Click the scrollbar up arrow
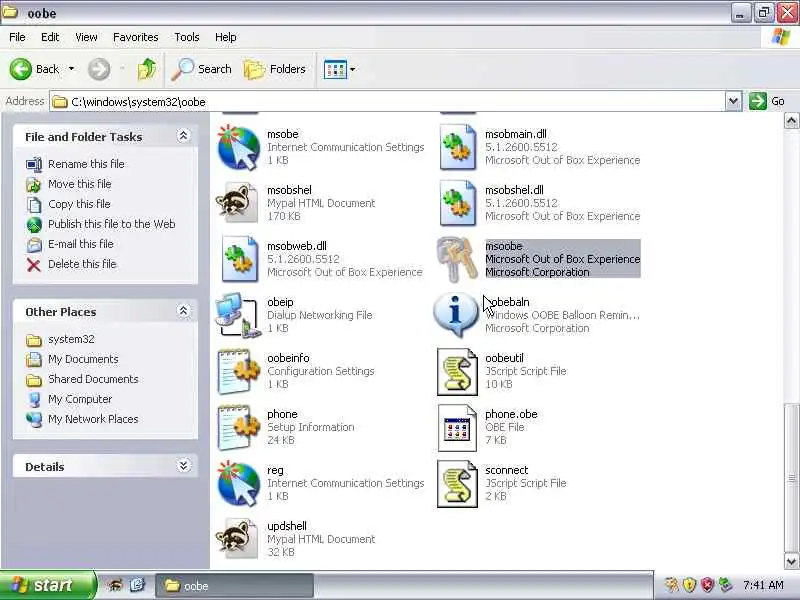 tap(791, 121)
